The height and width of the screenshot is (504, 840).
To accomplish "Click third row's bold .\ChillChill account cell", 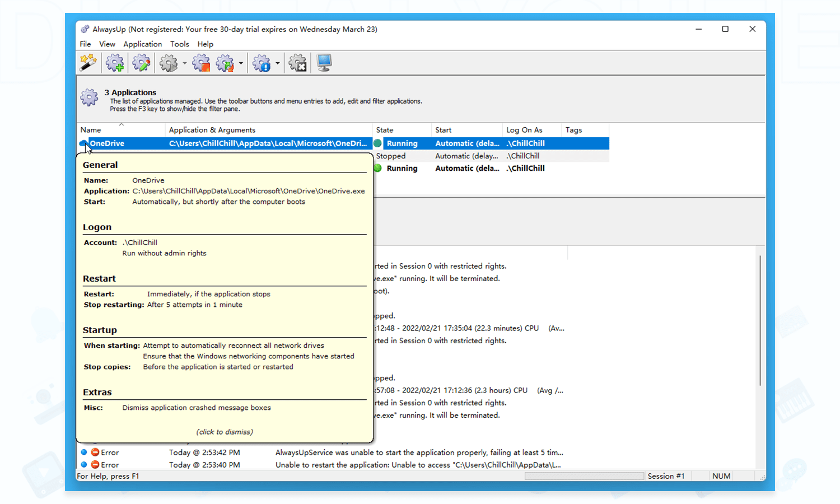I will point(525,168).
